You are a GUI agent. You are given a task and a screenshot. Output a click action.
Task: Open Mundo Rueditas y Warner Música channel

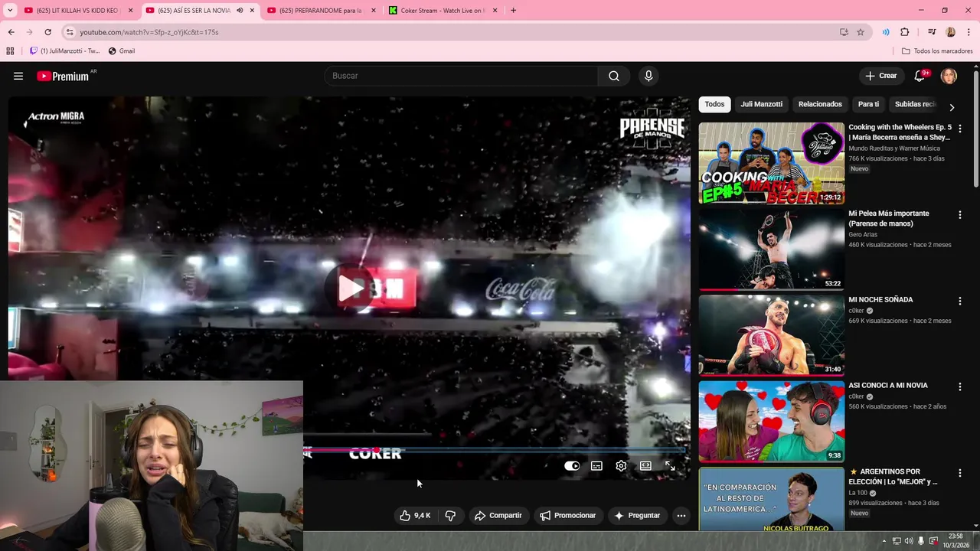click(x=894, y=148)
